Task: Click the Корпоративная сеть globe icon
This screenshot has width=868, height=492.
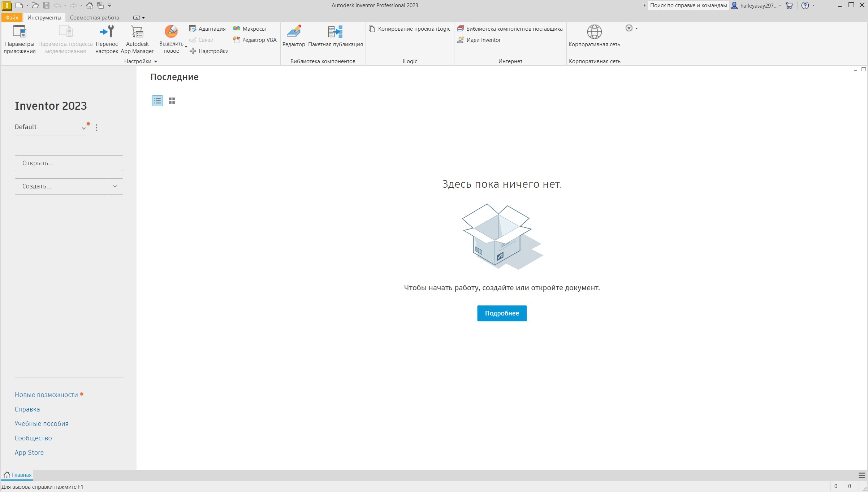Action: [594, 32]
